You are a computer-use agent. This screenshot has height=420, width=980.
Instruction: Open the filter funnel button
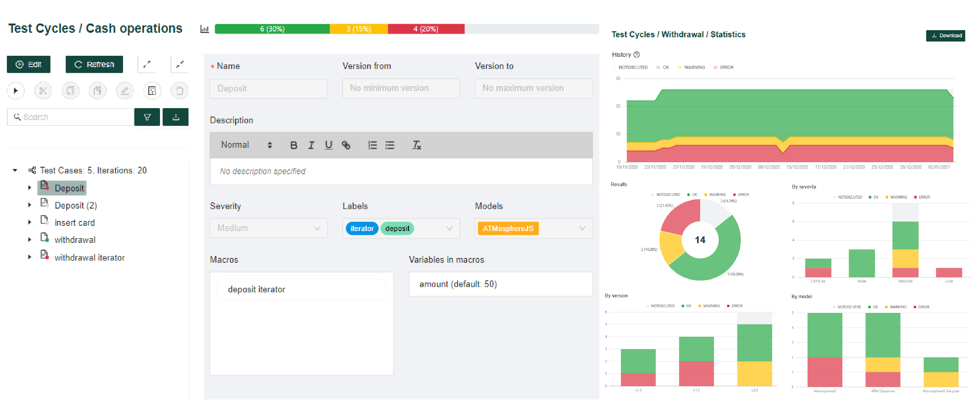[147, 117]
